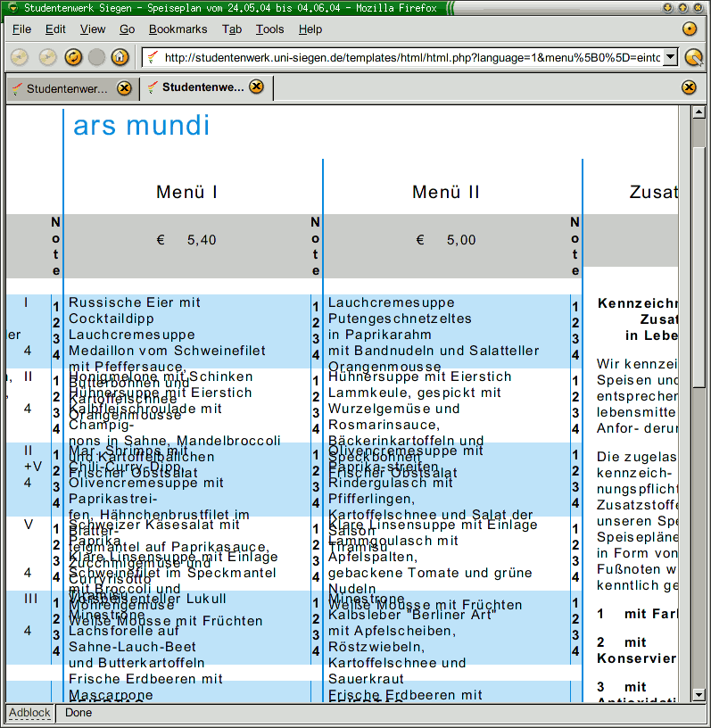
Task: Click the 'ars mundi' heading
Action: tap(141, 126)
